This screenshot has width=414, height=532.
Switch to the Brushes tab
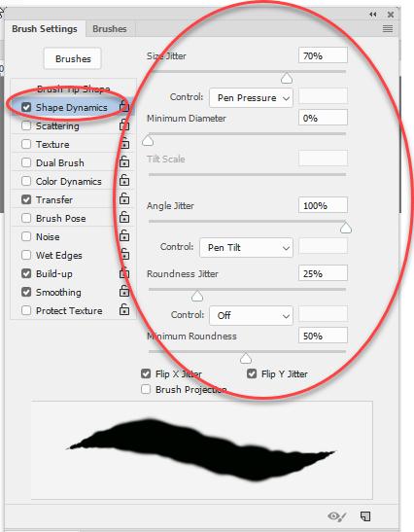[110, 29]
